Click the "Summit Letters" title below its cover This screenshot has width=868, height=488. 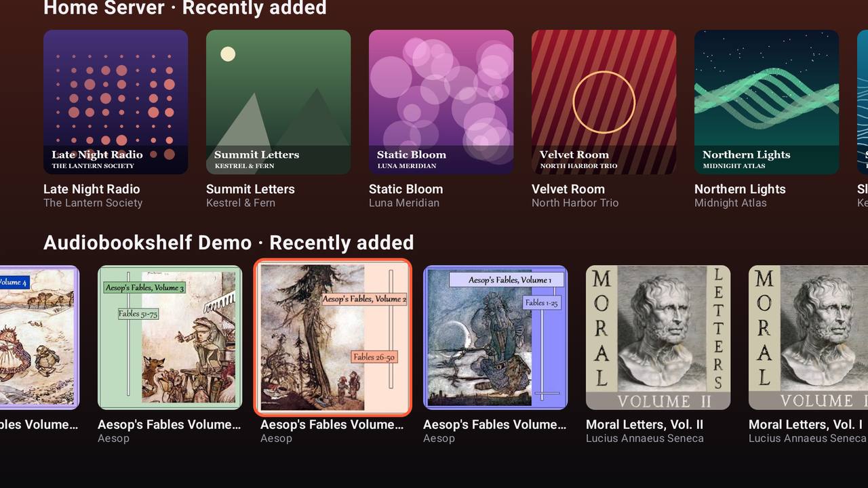pyautogui.click(x=250, y=189)
